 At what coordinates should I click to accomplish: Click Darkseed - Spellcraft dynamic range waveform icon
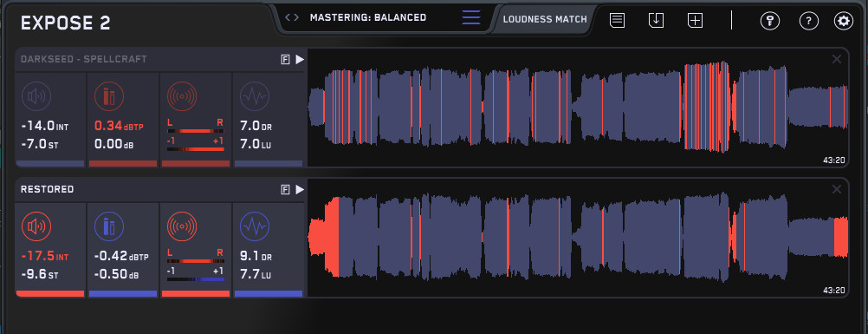coord(255,96)
